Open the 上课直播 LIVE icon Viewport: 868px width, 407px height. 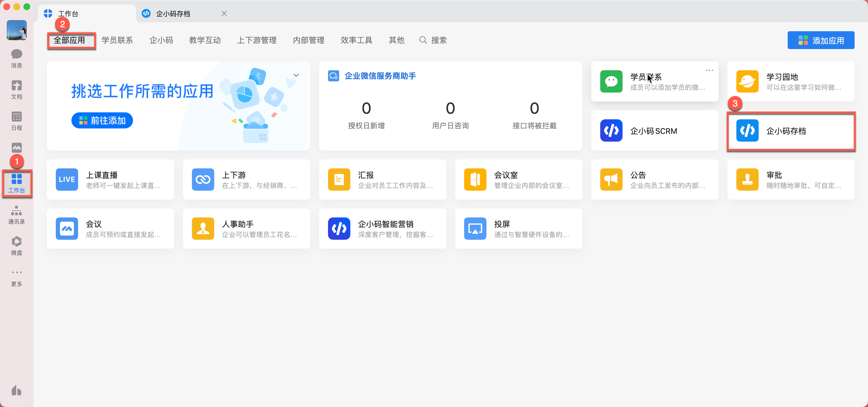pos(67,180)
